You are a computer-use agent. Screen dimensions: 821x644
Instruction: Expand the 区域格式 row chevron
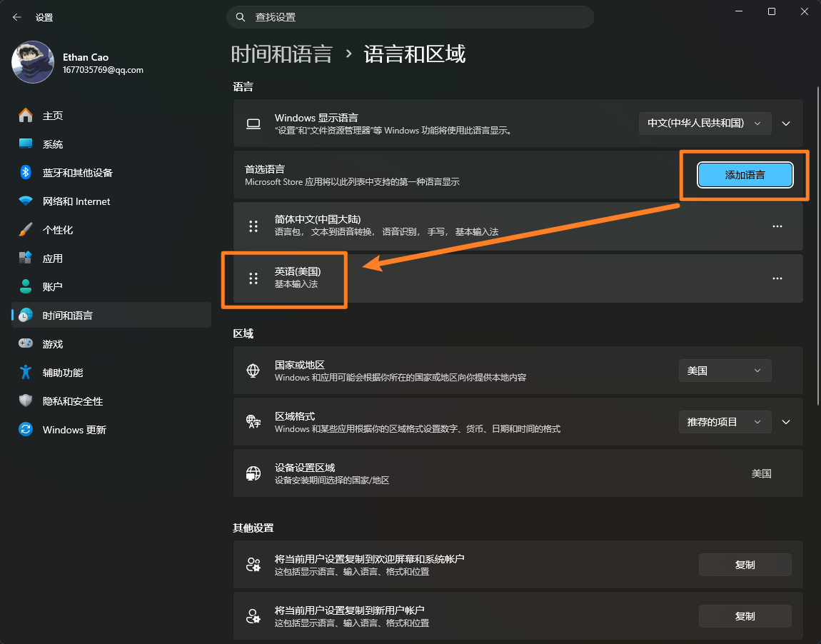[x=786, y=422]
